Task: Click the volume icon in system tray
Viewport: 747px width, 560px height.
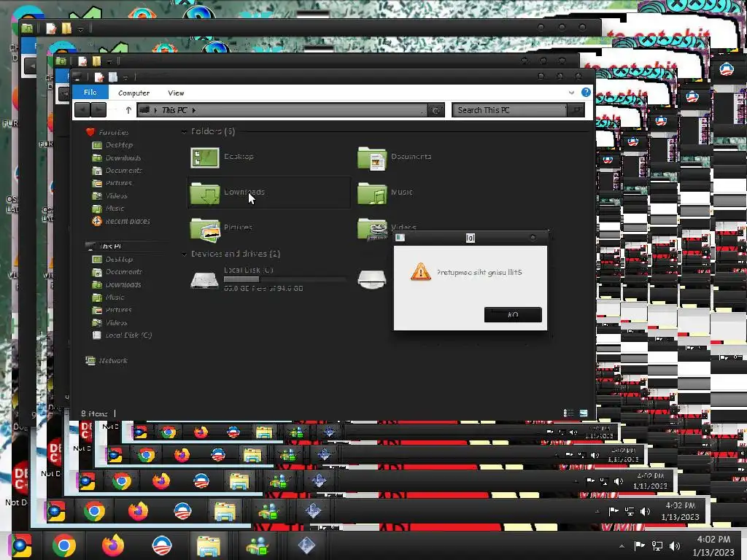Action: [x=675, y=545]
